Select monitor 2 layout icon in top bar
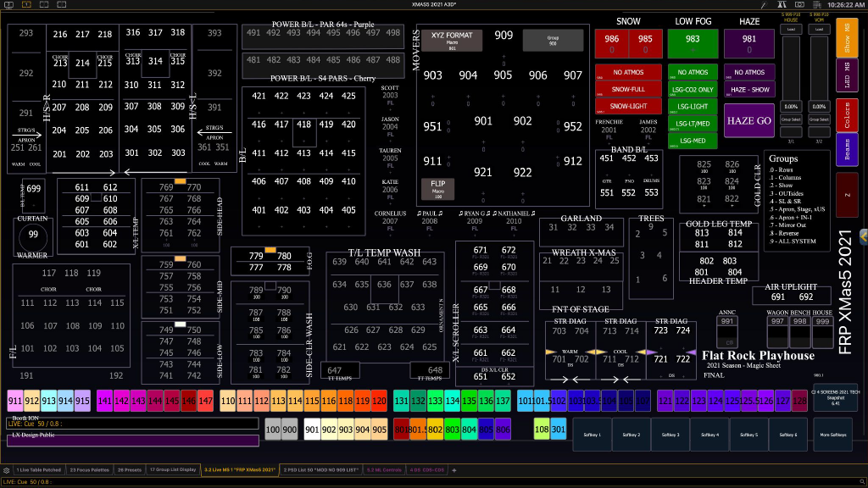 tap(44, 4)
